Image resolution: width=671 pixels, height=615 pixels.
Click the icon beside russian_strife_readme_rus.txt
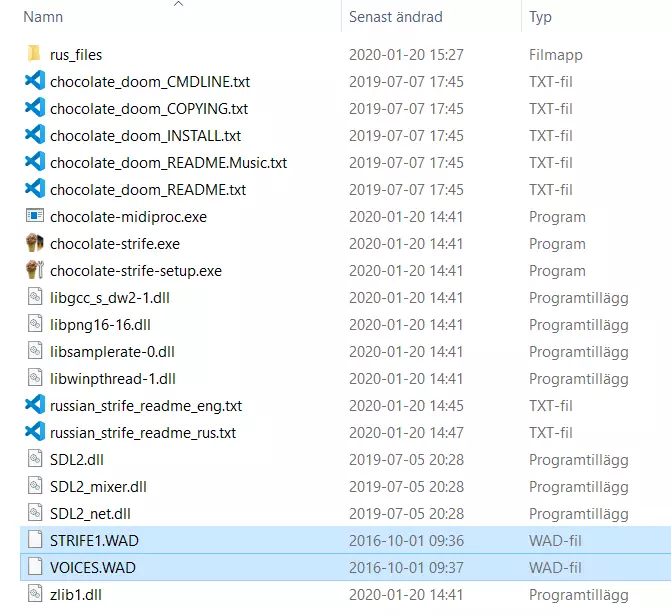[35, 431]
